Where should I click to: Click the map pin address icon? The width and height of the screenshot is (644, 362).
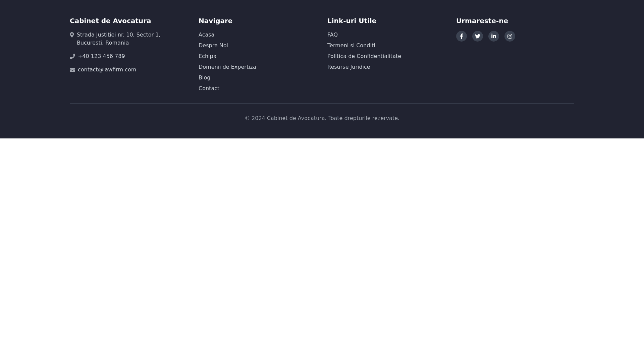(72, 35)
